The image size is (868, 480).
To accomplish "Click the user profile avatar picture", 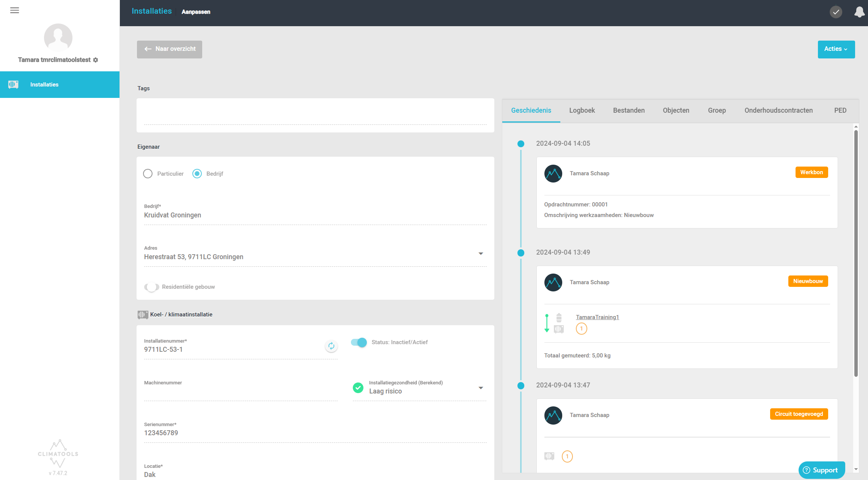I will 58,38.
